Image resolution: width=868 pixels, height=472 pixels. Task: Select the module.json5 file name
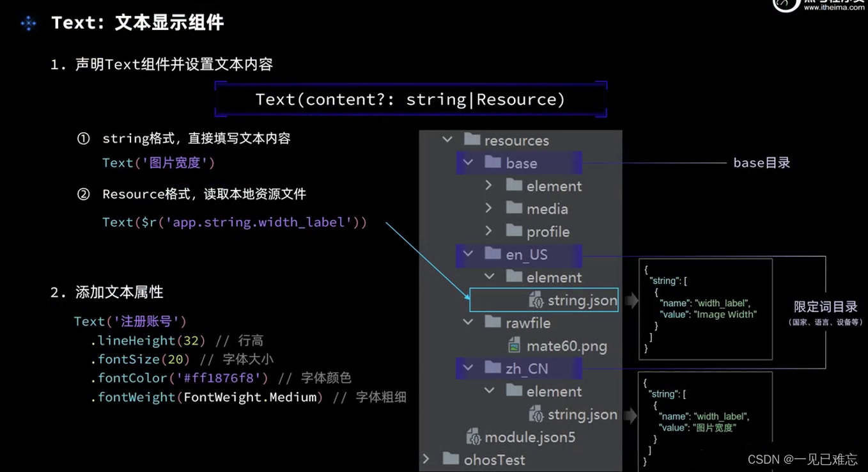[530, 437]
